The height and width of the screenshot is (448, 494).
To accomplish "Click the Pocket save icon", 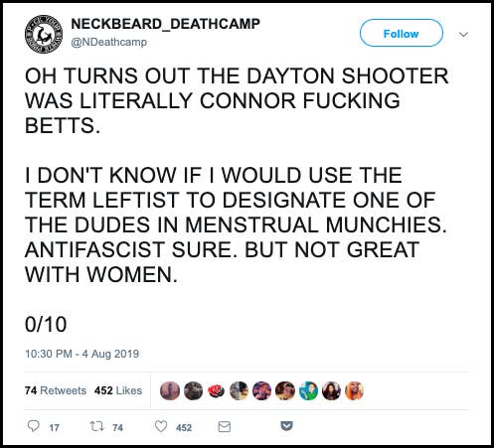I will [x=286, y=426].
